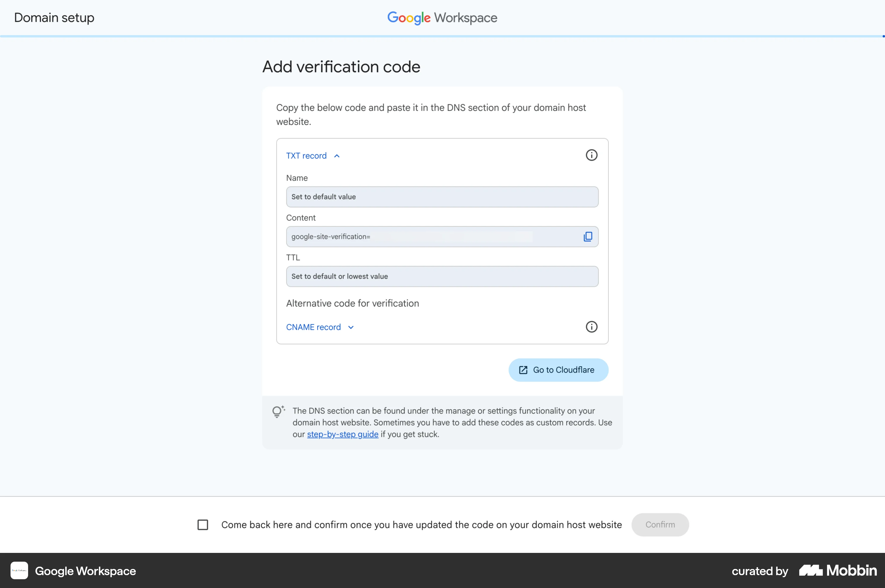Click the lightbulb tip icon
The height and width of the screenshot is (588, 885).
coord(278,412)
